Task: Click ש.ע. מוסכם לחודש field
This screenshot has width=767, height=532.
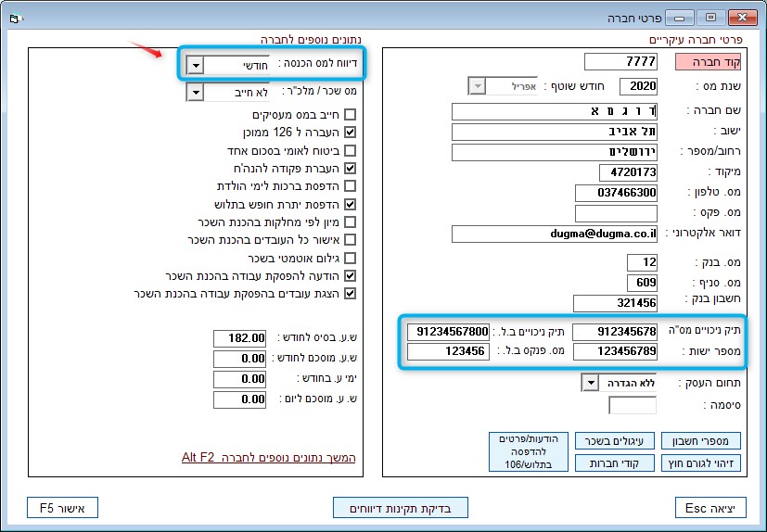Action: 239,359
